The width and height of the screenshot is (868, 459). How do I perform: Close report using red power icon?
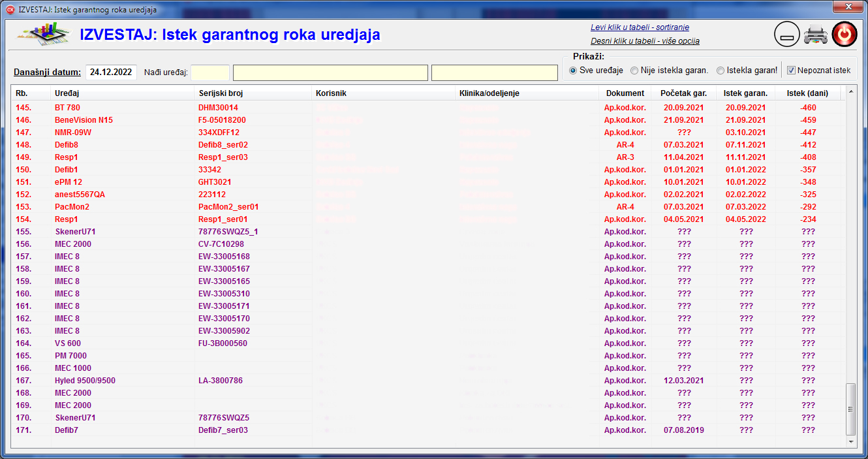point(845,35)
